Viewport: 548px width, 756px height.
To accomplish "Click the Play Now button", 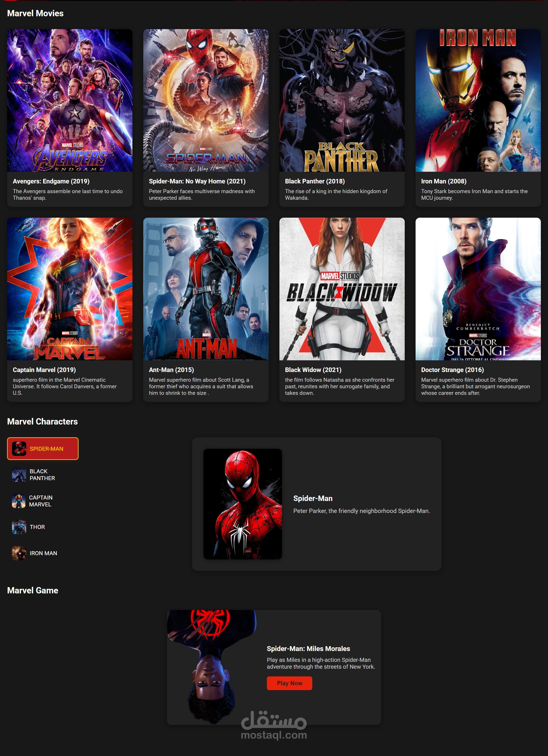I will [x=289, y=683].
